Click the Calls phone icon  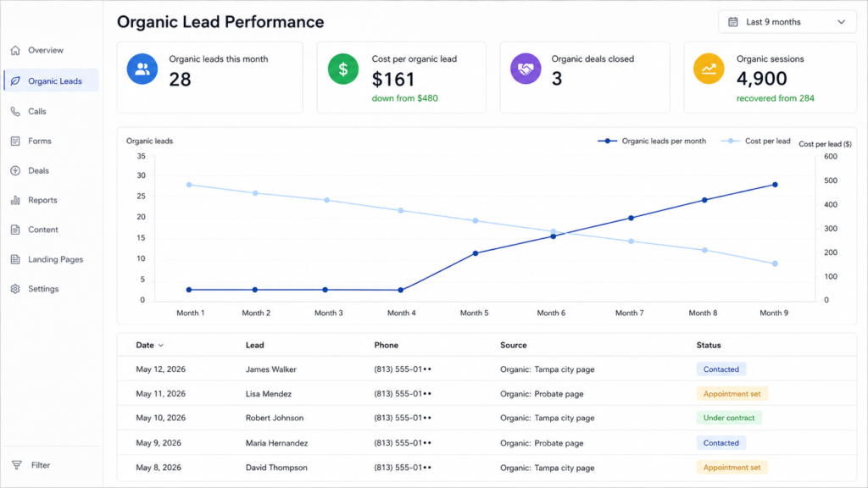15,111
